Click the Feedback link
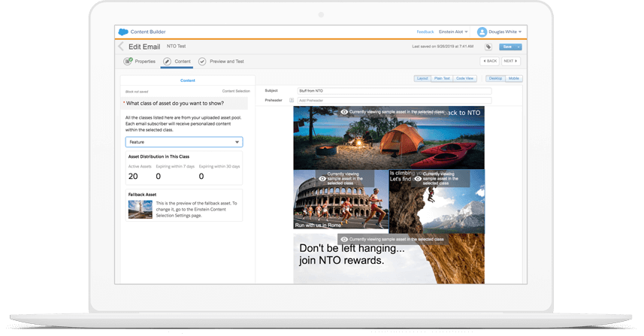The width and height of the screenshot is (644, 336). (425, 32)
